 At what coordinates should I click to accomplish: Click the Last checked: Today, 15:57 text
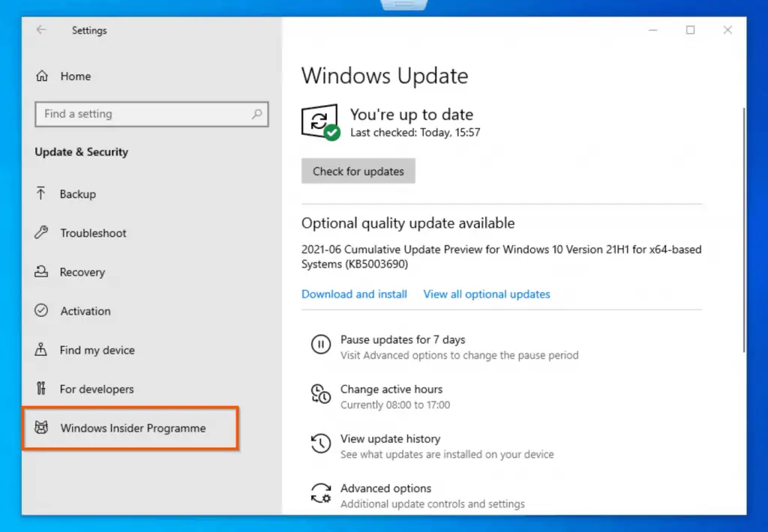coord(415,133)
